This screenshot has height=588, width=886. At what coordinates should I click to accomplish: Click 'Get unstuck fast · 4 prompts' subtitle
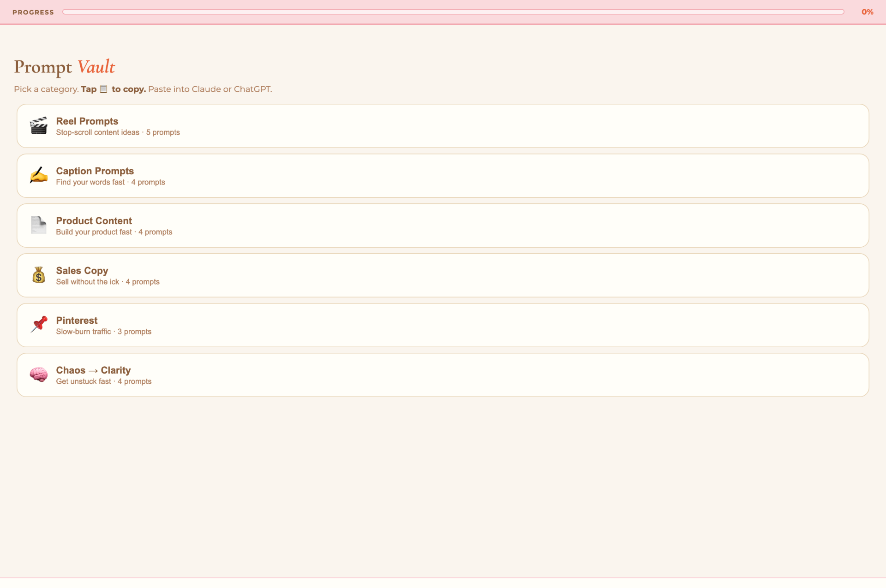tap(104, 381)
